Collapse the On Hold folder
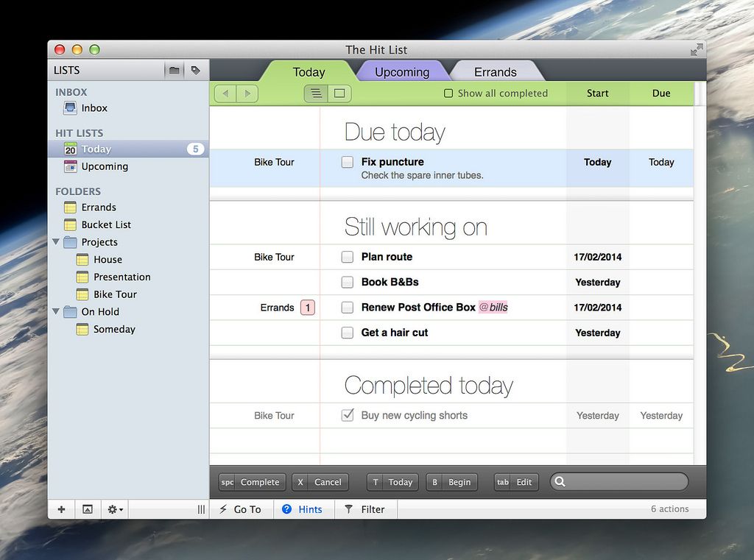754x560 pixels. tap(57, 312)
